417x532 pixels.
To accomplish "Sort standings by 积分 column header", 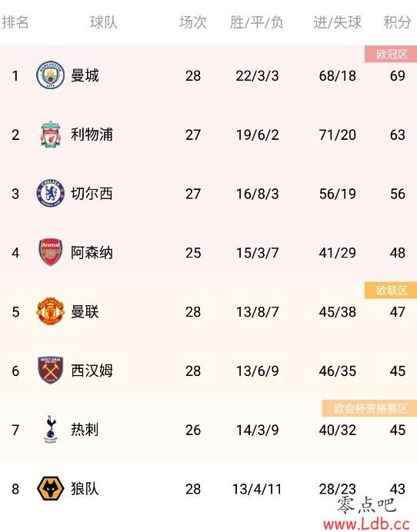I will (397, 22).
